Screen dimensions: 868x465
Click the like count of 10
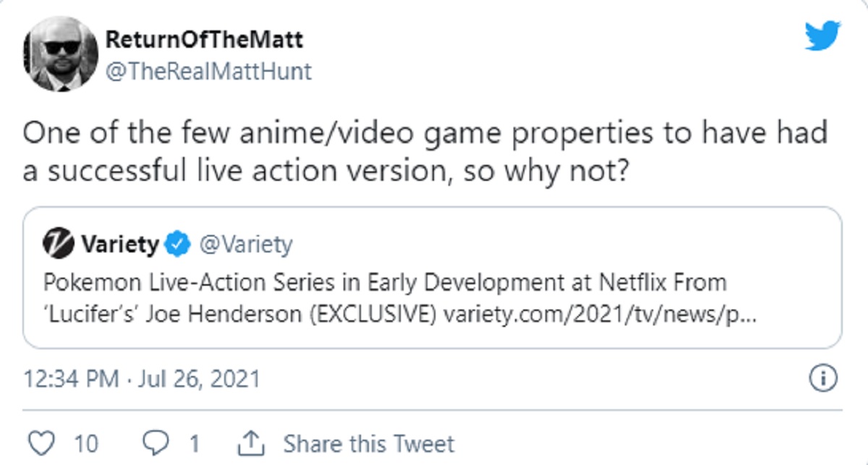click(86, 443)
